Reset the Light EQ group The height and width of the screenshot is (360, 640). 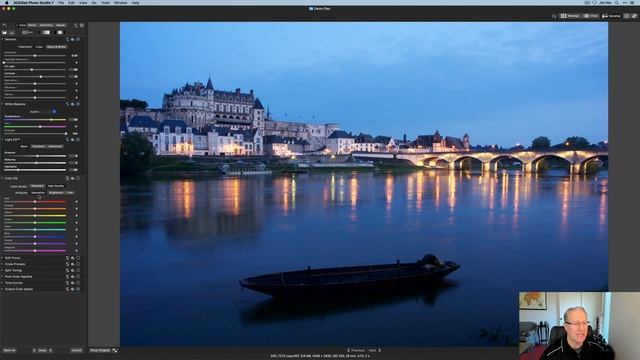pyautogui.click(x=68, y=140)
